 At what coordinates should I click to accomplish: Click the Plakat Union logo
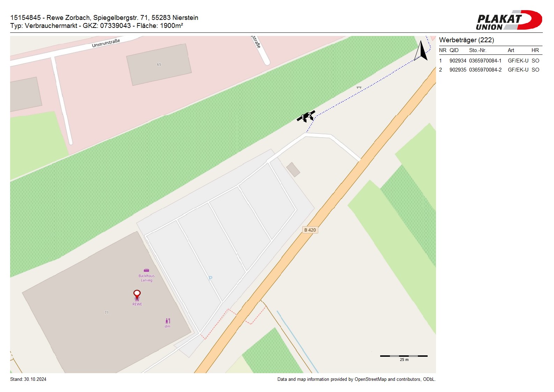pos(509,20)
